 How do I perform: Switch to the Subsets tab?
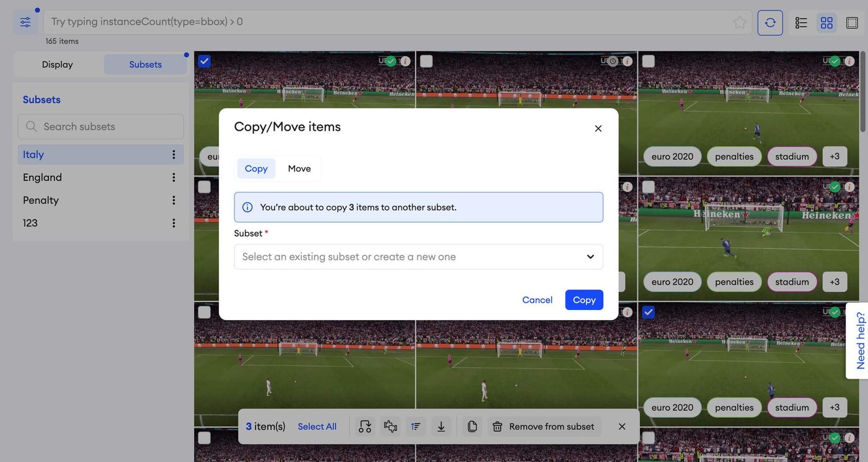click(146, 64)
